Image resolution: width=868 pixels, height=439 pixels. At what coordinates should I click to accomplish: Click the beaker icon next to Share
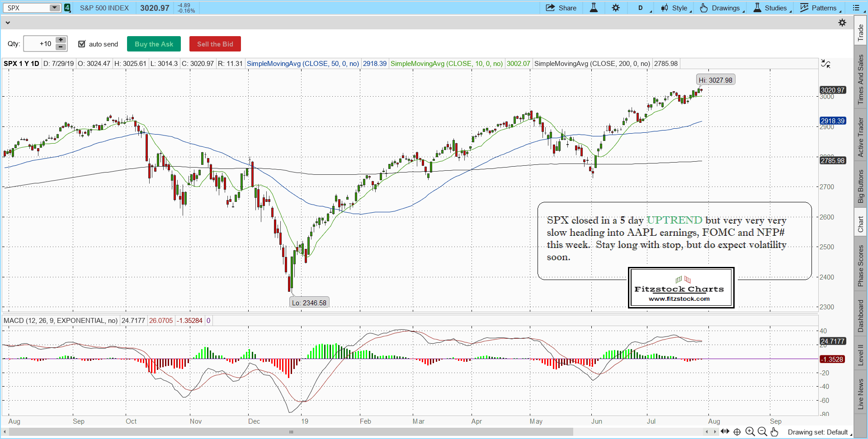[x=594, y=8]
